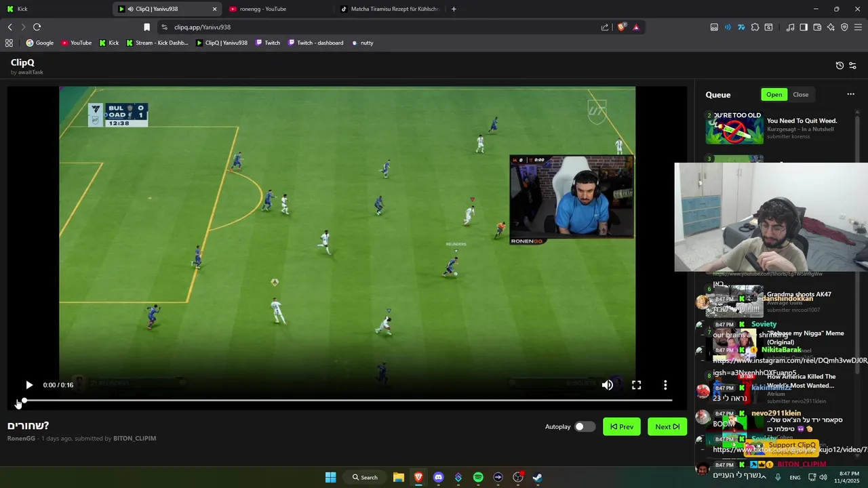Open the YouTube bookmark
Screen dimensions: 868x488
(x=77, y=43)
